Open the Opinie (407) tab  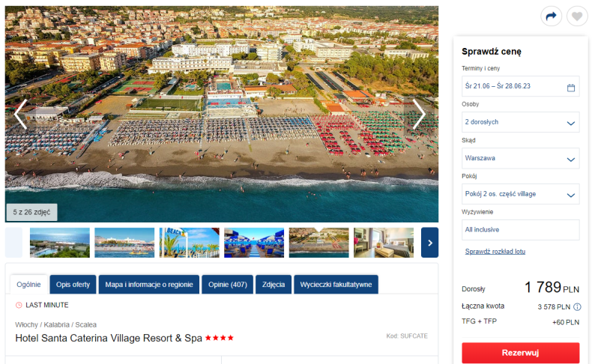coord(228,285)
